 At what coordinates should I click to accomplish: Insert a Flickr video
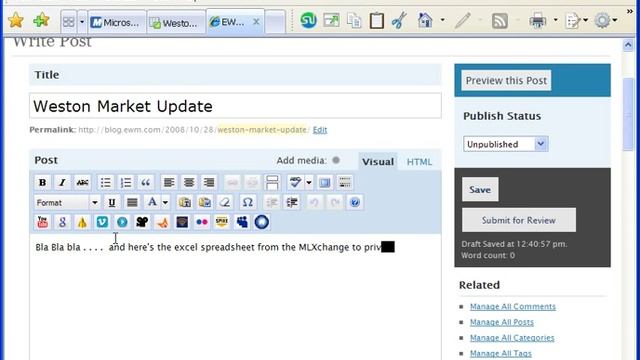tap(202, 222)
